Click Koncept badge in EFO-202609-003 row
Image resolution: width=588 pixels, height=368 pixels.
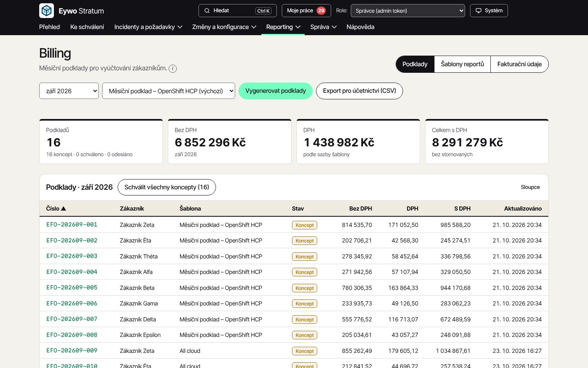pos(305,256)
